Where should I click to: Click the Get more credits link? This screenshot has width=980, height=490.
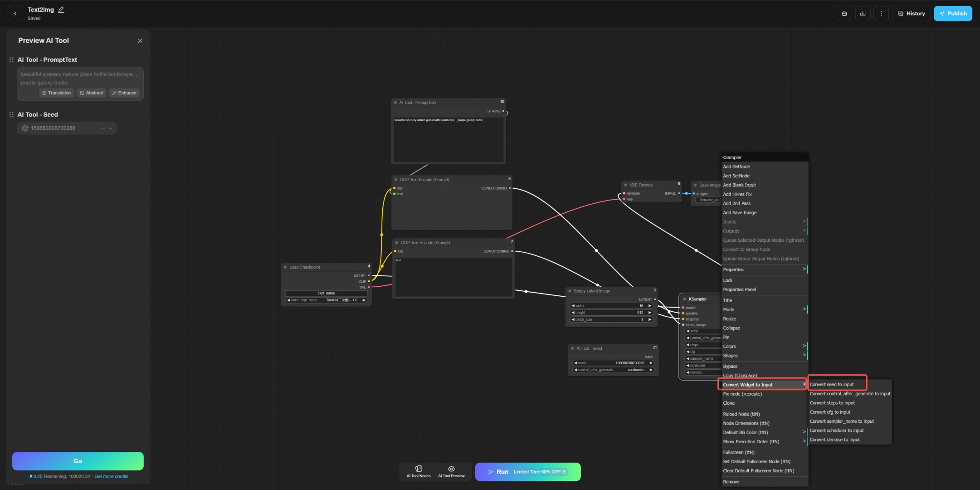pyautogui.click(x=111, y=476)
